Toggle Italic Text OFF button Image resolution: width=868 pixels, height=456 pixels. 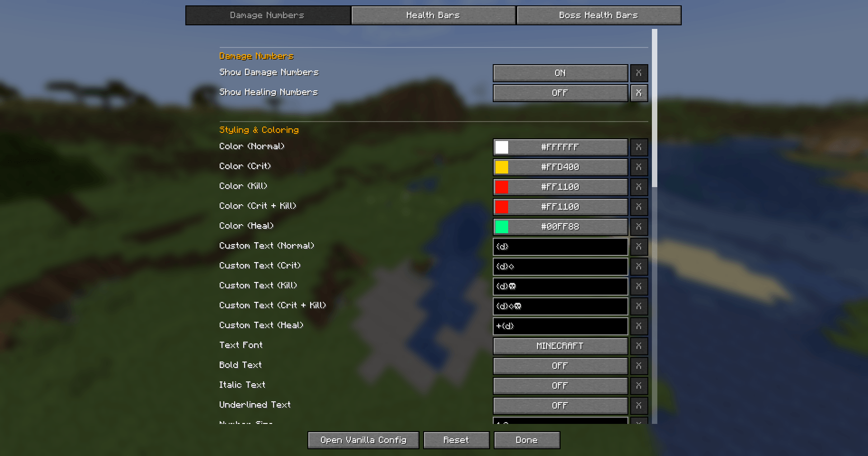[560, 385]
